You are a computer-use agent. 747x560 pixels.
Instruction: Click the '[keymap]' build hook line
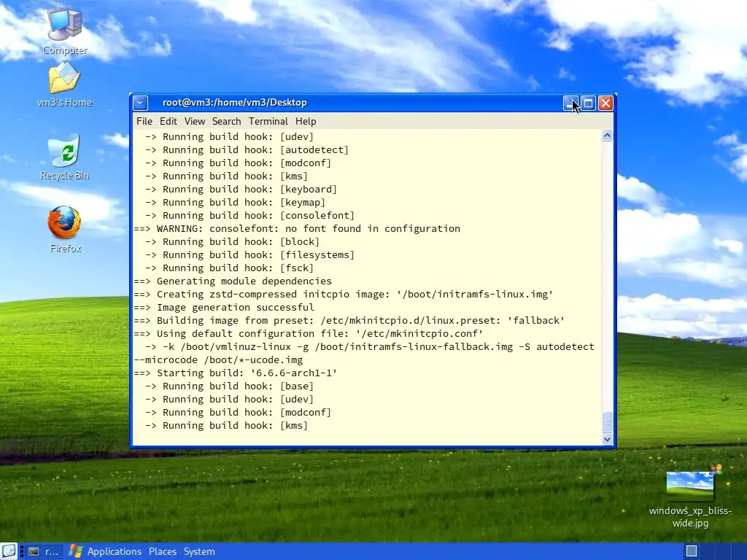coord(236,203)
